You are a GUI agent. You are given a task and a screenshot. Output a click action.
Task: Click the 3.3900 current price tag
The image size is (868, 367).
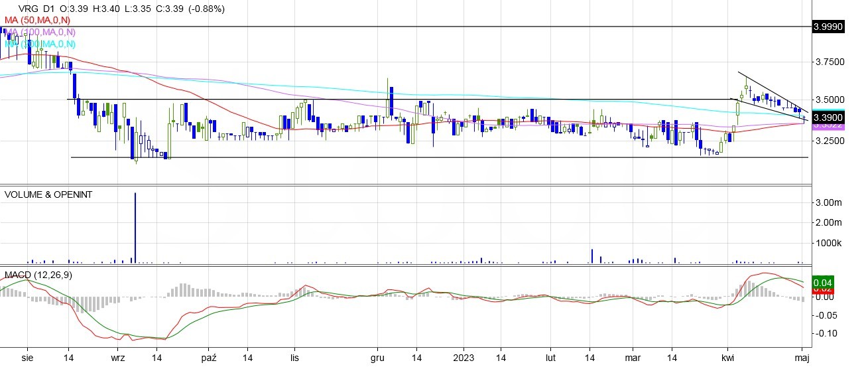point(828,117)
